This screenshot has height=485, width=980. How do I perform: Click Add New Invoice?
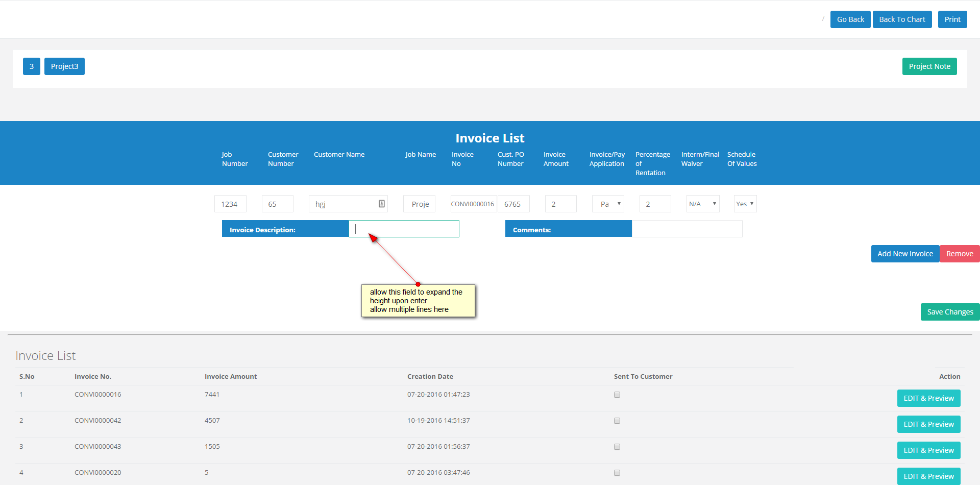coord(905,254)
